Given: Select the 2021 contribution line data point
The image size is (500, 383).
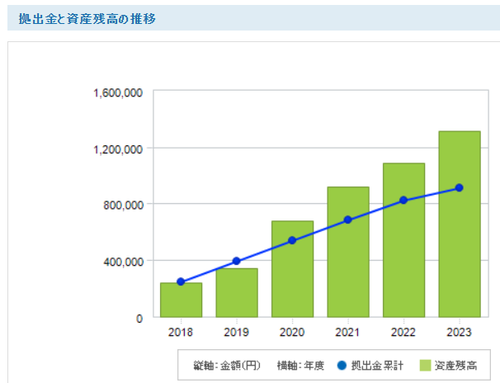Looking at the screenshot, I should 348,220.
